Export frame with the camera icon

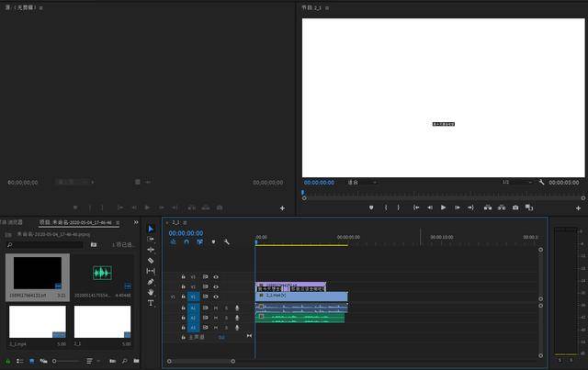point(515,207)
